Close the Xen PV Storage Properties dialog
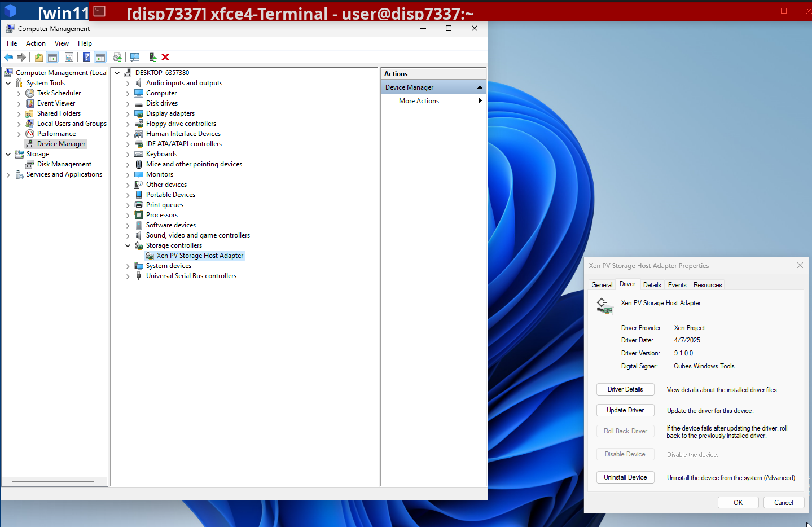812x527 pixels. (x=800, y=265)
